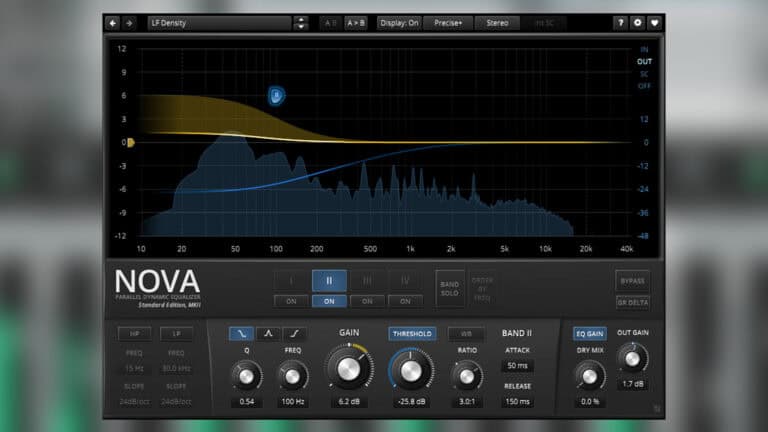
Task: Toggle EQ GAIN button
Action: coord(590,334)
